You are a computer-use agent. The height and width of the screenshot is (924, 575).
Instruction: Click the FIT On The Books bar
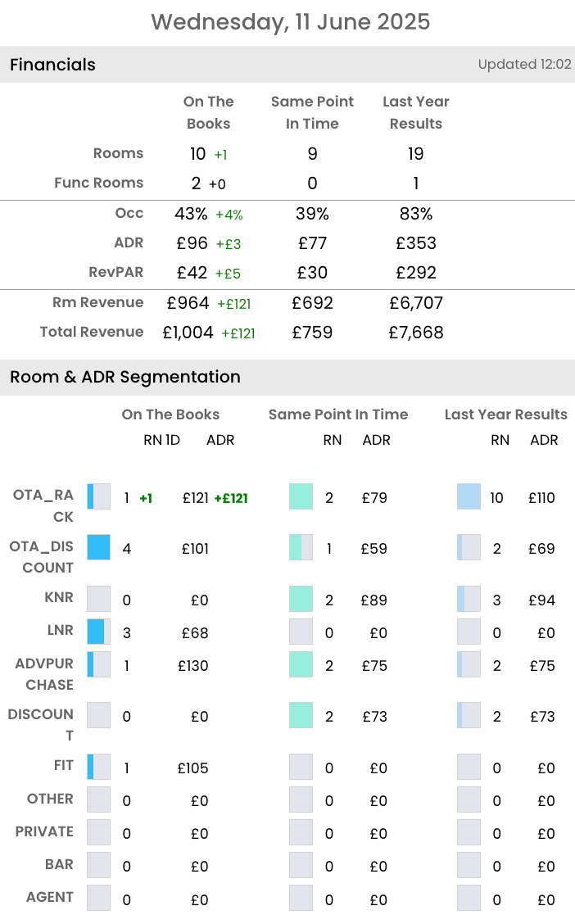click(98, 767)
